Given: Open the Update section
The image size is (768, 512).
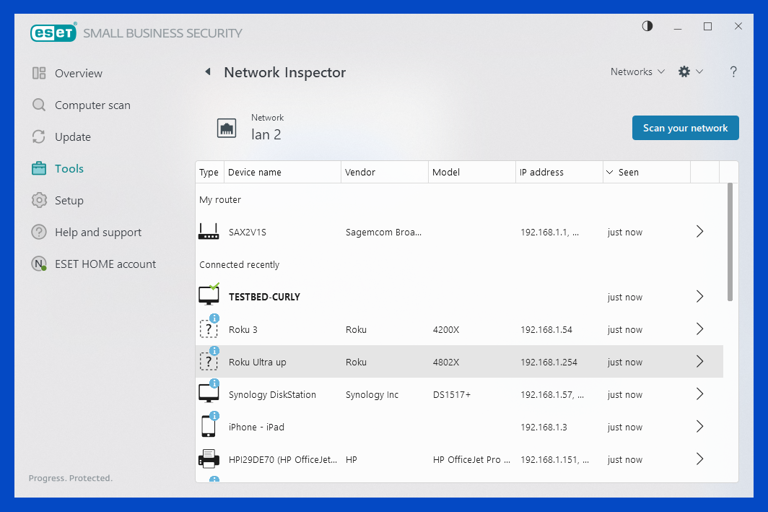Looking at the screenshot, I should (x=72, y=137).
